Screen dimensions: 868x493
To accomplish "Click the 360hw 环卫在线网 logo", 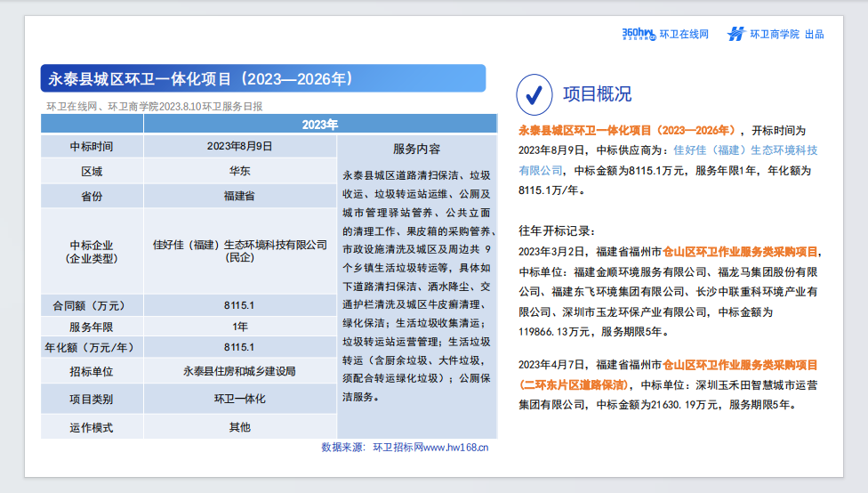I will click(x=665, y=35).
